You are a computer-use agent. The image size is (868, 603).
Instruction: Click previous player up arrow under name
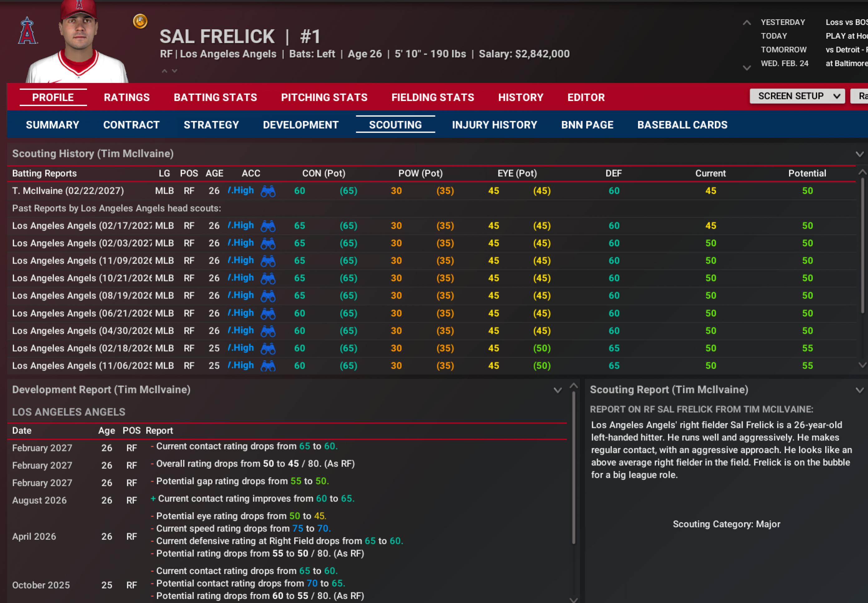pyautogui.click(x=164, y=71)
